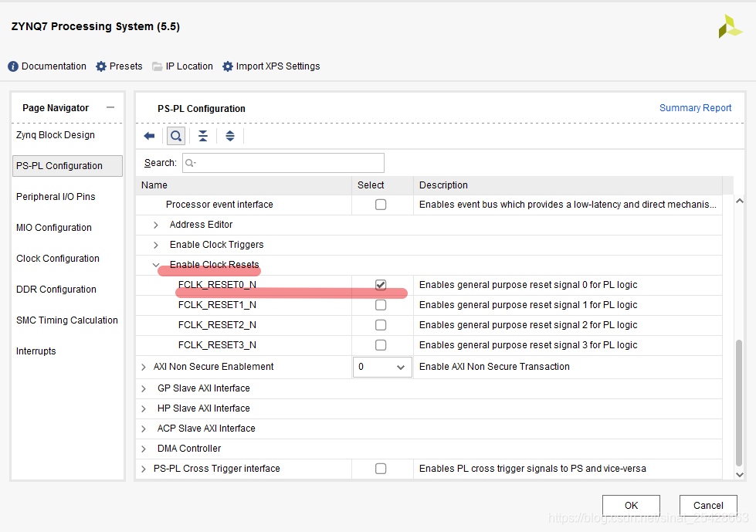Click the Expand All toolbar icon
Viewport: 756px width, 532px height.
(x=230, y=137)
